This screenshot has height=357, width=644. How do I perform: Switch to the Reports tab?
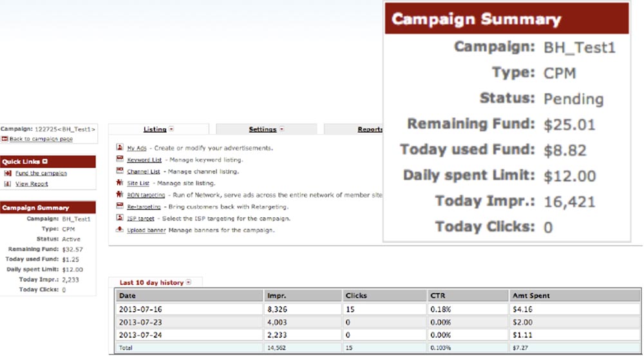370,130
